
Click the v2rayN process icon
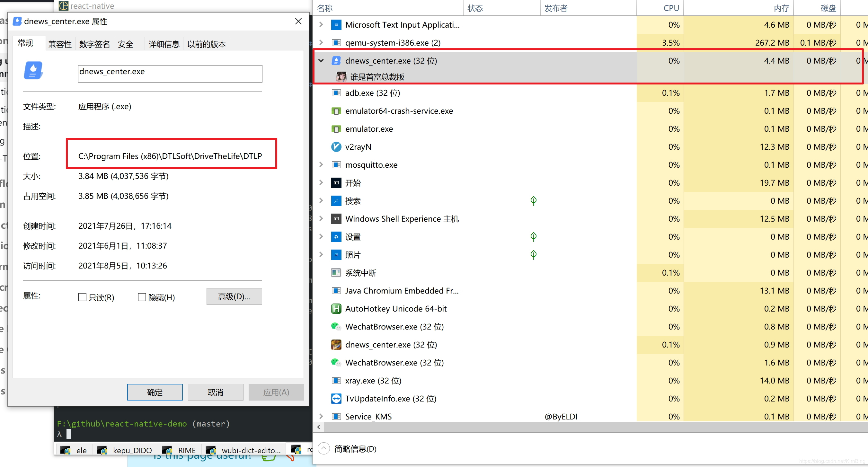(336, 147)
